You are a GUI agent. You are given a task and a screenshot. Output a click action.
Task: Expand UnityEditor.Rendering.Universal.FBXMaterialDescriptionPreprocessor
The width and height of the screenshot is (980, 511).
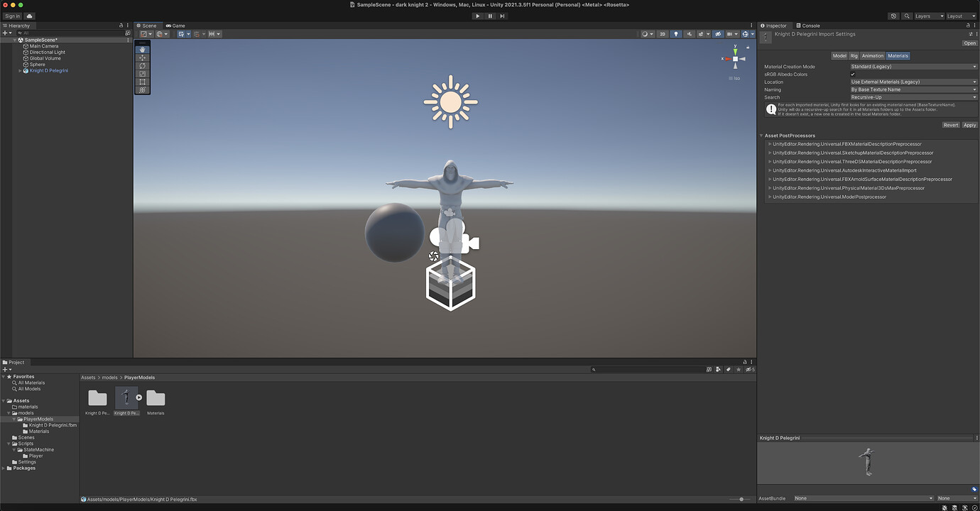770,143
